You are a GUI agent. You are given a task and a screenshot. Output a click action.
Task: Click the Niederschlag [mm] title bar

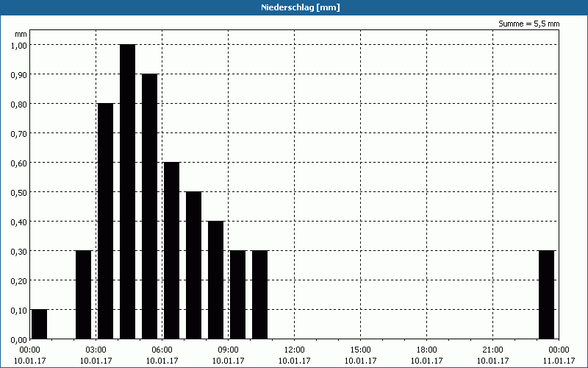[294, 7]
